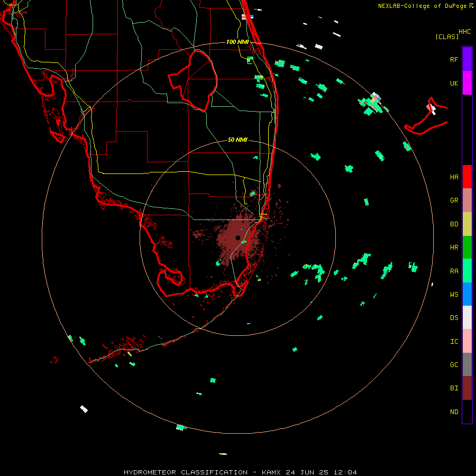This screenshot has height=476, width=476.
Task: Click the WS text label in legend
Action: [454, 295]
